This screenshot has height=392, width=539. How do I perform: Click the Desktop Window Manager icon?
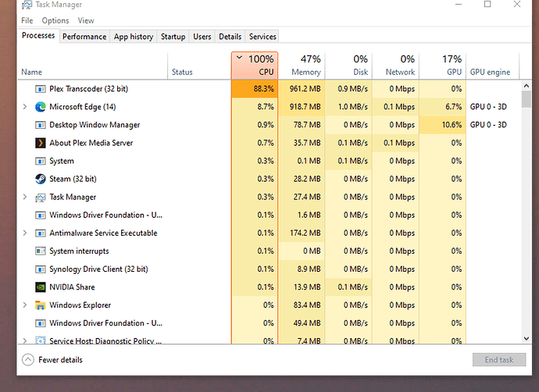(x=40, y=125)
